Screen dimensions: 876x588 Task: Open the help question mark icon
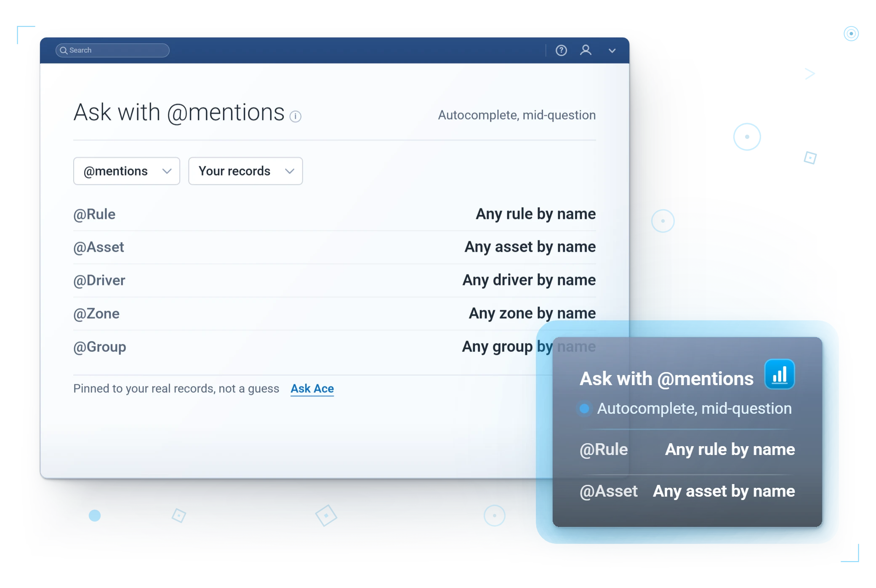point(561,51)
